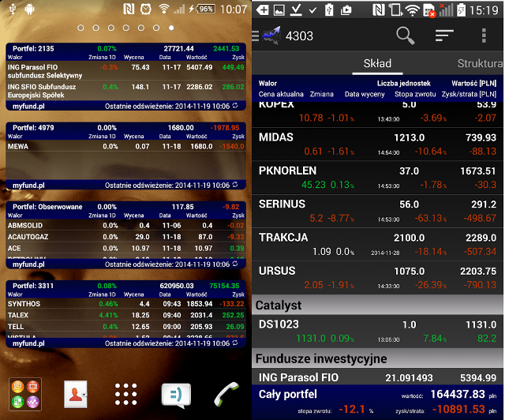Tap the Liczba jednostek column header
509x420 pixels.
point(404,84)
